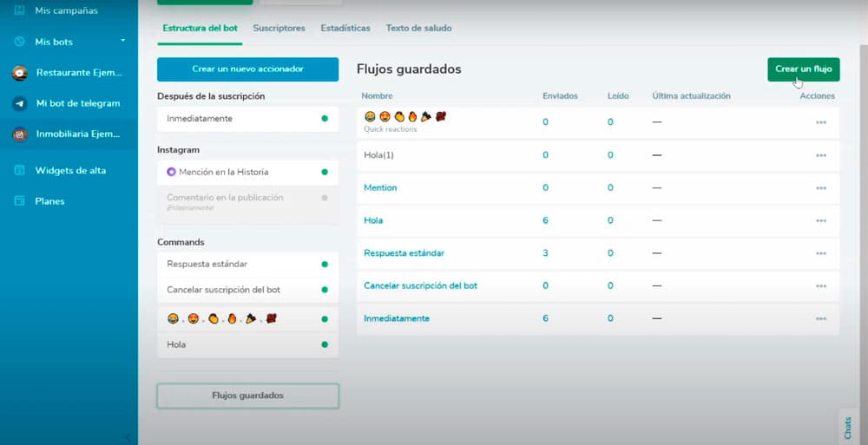This screenshot has height=445, width=868.
Task: Toggle the Inmediatamente trigger status dot
Action: (x=325, y=118)
